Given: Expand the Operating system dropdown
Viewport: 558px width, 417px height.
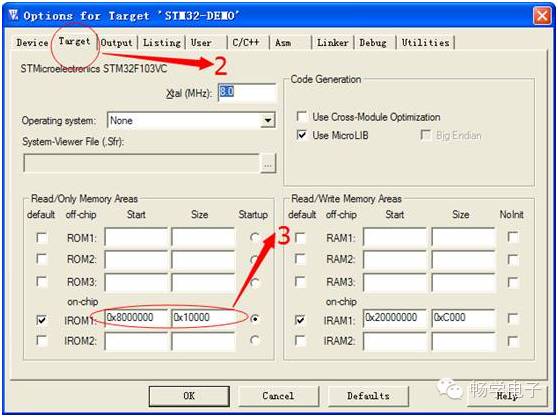Looking at the screenshot, I should coord(268,121).
